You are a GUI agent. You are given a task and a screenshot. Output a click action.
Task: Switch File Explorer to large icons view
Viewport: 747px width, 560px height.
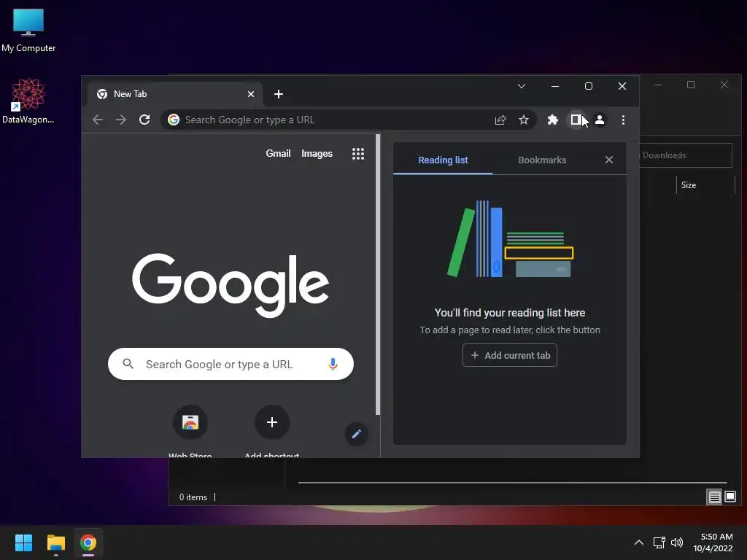(x=730, y=497)
